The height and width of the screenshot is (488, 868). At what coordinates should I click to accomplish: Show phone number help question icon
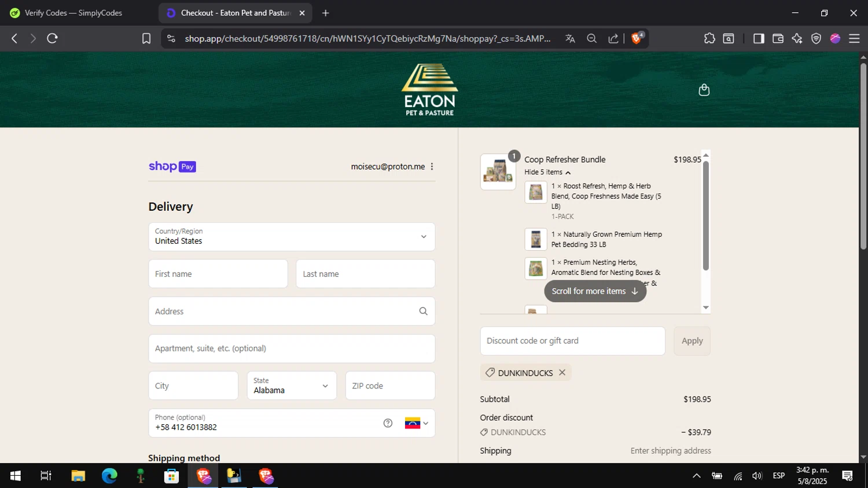pos(388,423)
